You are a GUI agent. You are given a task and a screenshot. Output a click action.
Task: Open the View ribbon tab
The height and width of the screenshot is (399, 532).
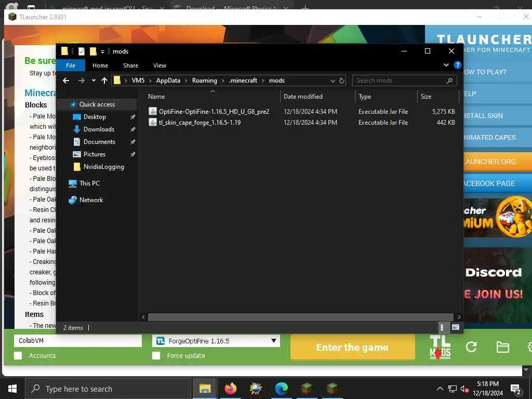(159, 65)
